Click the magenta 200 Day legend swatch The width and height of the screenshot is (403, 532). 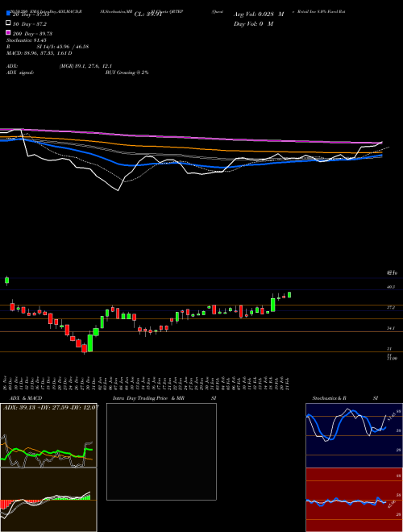click(9, 32)
